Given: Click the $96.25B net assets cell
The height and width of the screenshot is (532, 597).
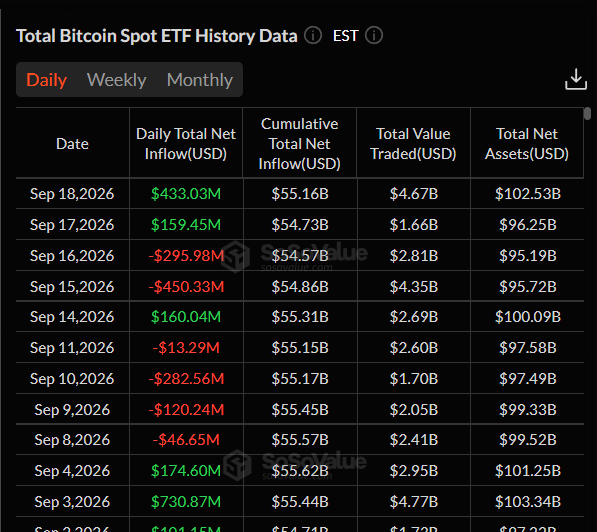Looking at the screenshot, I should [527, 225].
